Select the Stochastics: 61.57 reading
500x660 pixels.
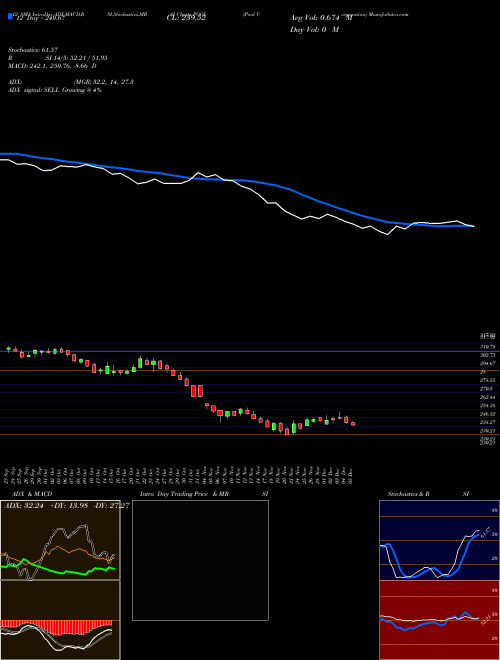pyautogui.click(x=32, y=50)
